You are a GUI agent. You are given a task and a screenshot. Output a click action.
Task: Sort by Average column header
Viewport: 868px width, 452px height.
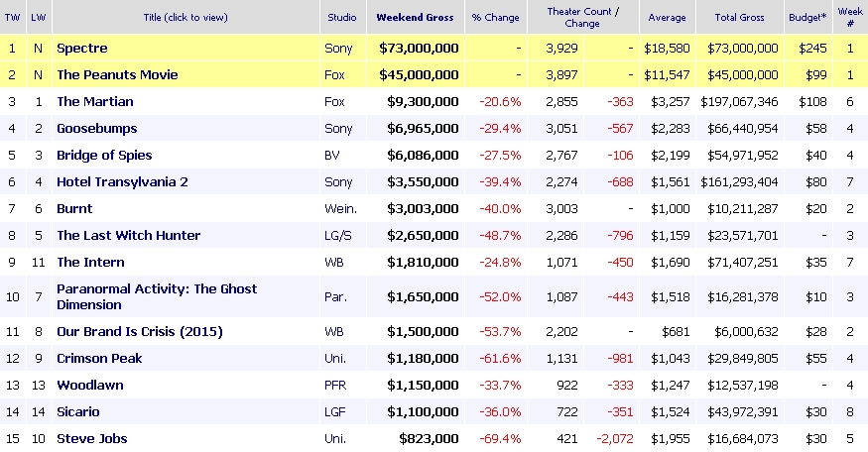pos(667,17)
